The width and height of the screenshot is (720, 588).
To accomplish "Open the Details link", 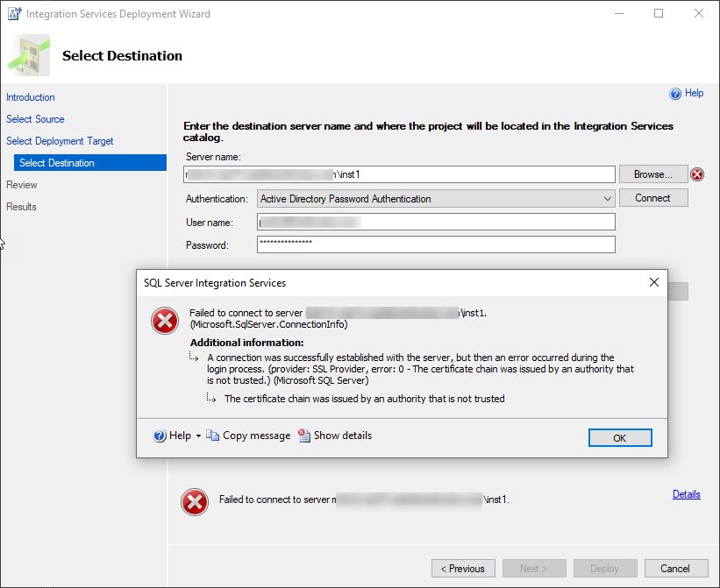I will (686, 494).
